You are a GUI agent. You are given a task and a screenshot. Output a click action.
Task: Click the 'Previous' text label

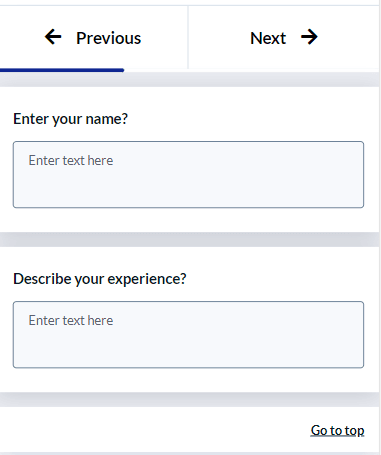pos(109,38)
